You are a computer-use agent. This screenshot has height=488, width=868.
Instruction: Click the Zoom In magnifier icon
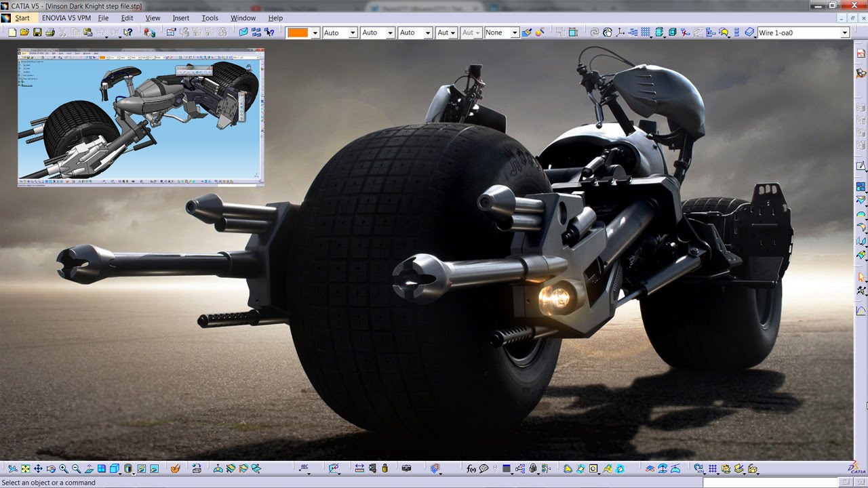(63, 468)
